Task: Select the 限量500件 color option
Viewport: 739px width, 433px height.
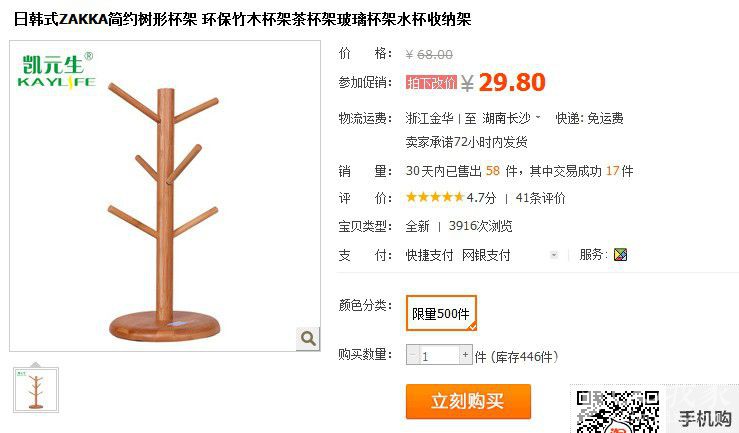Action: [441, 313]
